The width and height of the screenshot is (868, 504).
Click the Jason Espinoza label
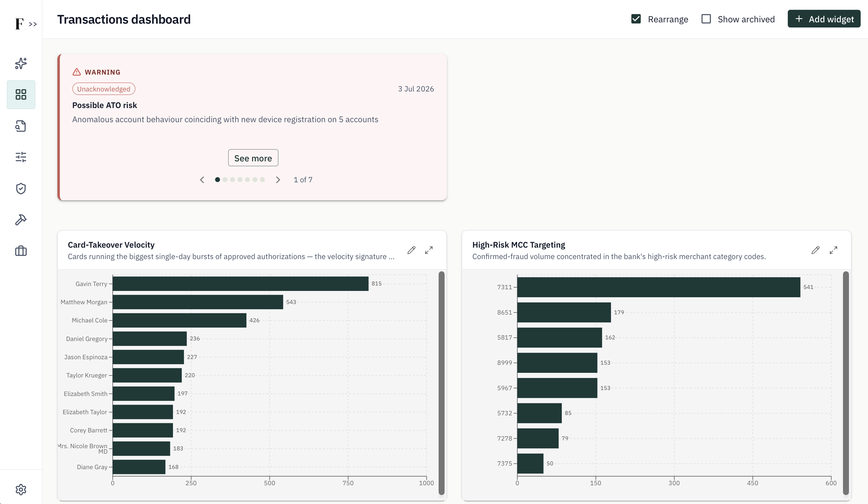coord(86,357)
